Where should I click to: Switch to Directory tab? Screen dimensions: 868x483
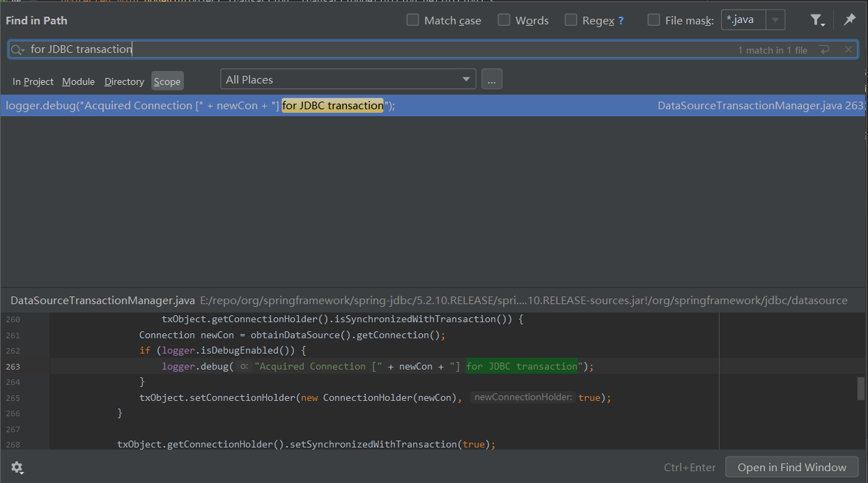tap(124, 81)
